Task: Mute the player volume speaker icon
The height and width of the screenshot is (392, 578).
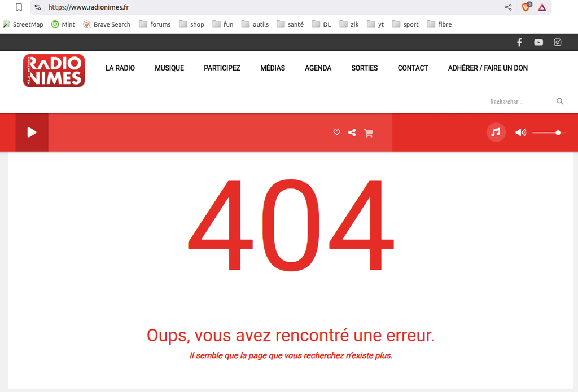Action: (x=520, y=133)
